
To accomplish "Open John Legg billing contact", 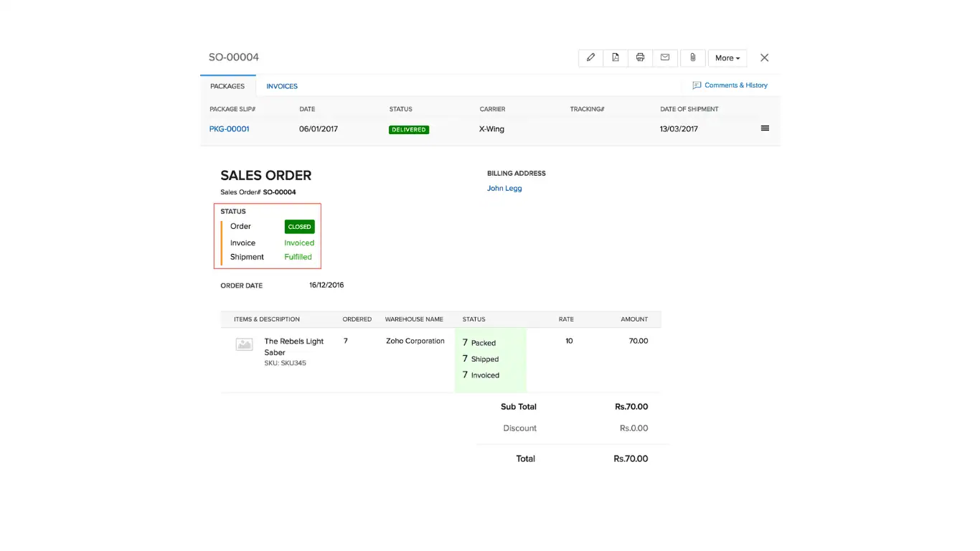I will pos(504,189).
